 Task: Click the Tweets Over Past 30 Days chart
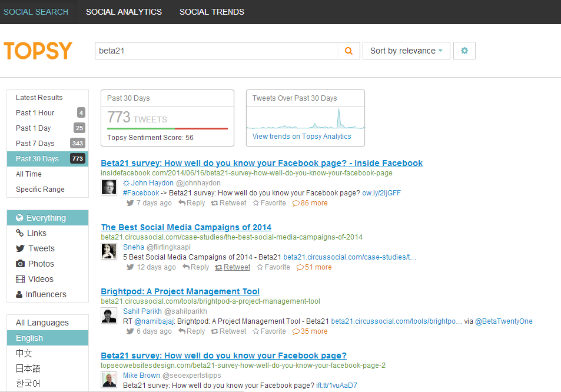[x=305, y=118]
